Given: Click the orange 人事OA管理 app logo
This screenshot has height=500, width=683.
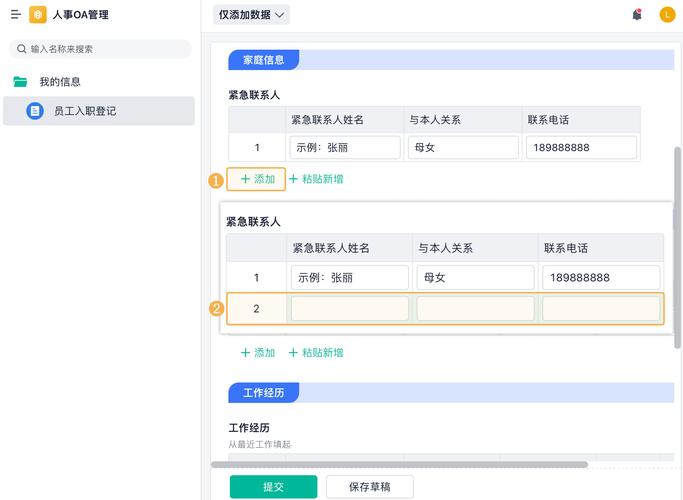Looking at the screenshot, I should 38,15.
